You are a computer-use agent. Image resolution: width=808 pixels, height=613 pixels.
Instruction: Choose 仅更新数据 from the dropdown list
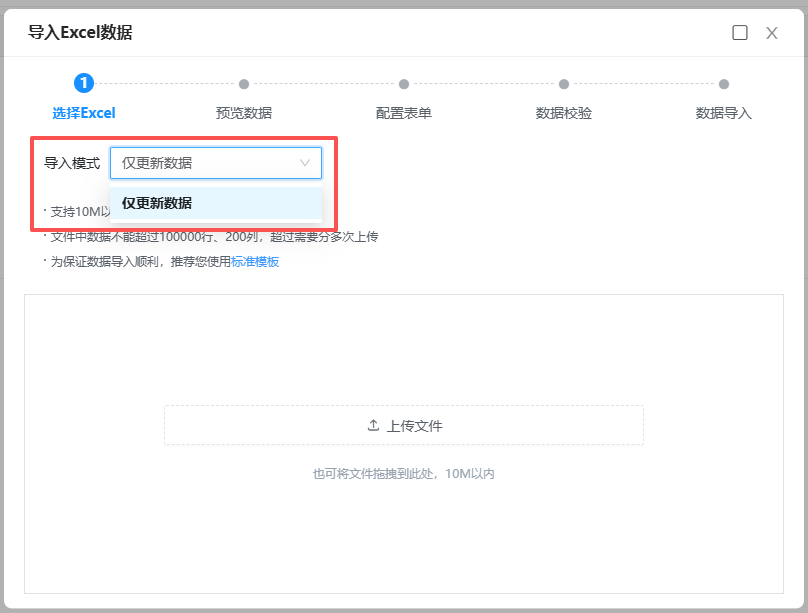coord(157,203)
